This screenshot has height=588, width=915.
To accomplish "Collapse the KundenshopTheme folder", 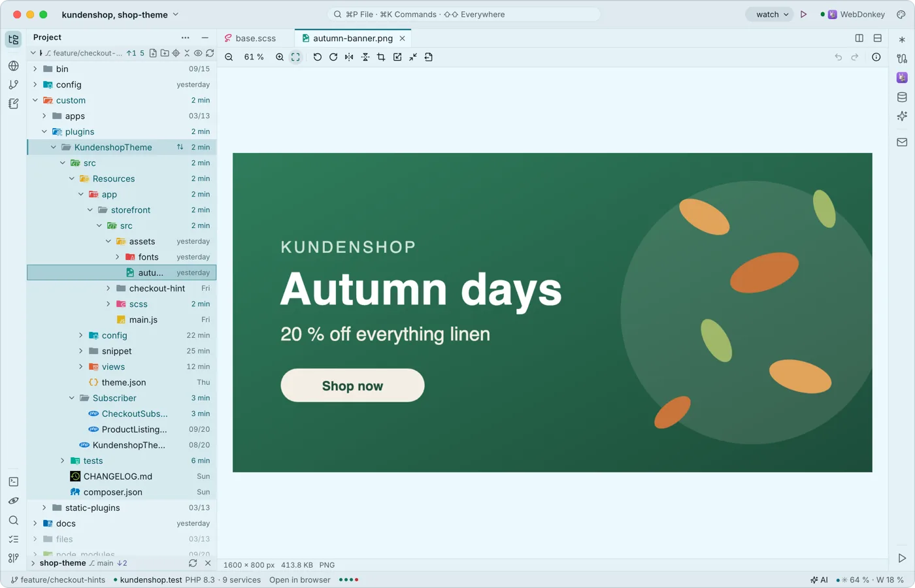I will point(54,148).
